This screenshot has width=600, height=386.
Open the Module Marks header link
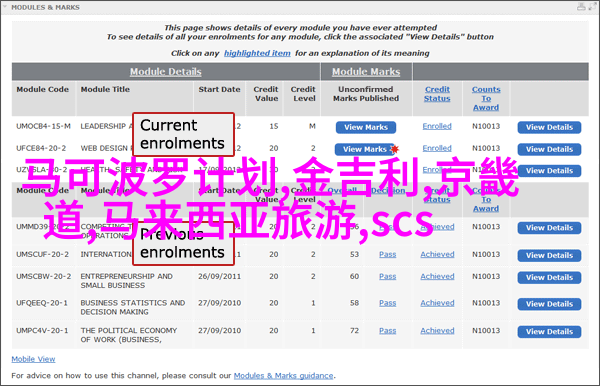pos(366,72)
